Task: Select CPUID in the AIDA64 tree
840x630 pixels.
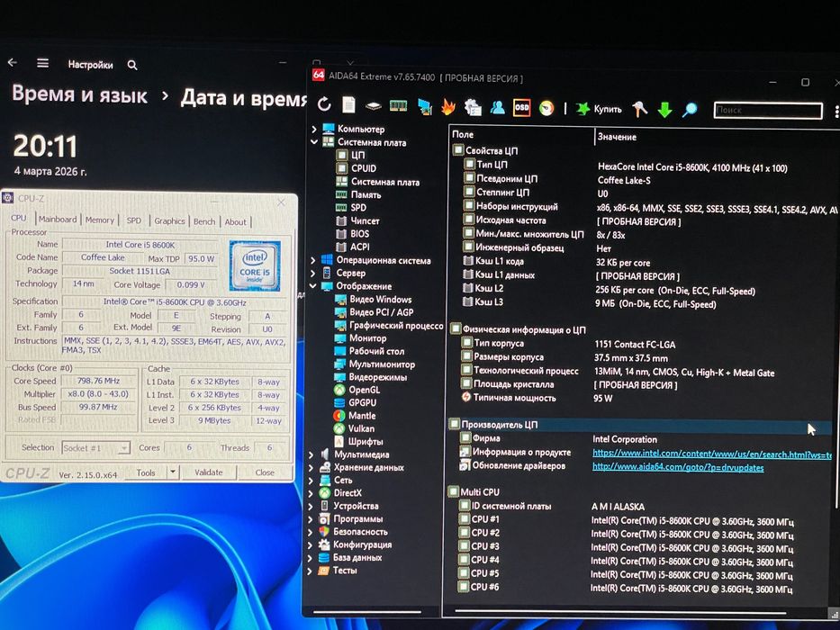Action: pos(357,168)
